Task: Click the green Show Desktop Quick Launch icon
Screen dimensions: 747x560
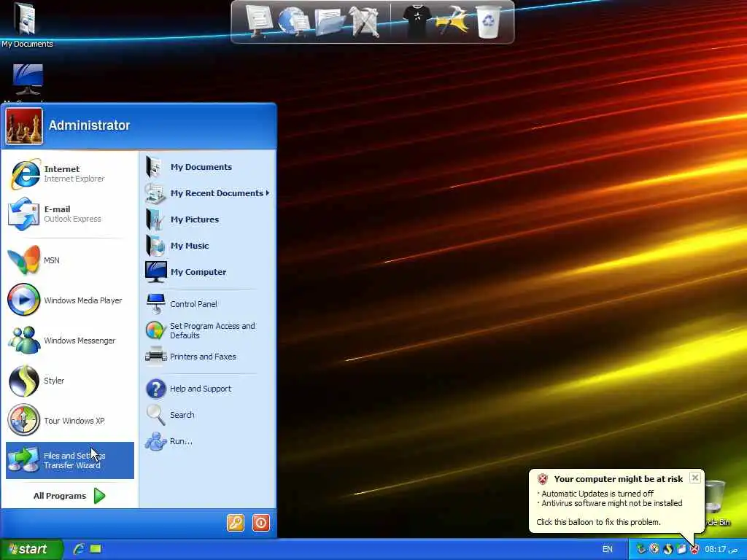Action: (x=96, y=549)
